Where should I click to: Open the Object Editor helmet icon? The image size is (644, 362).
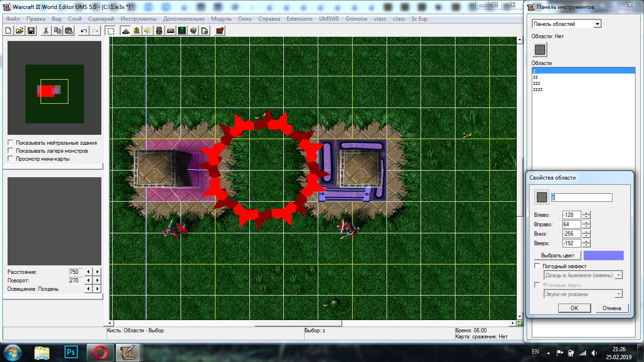pyautogui.click(x=159, y=31)
